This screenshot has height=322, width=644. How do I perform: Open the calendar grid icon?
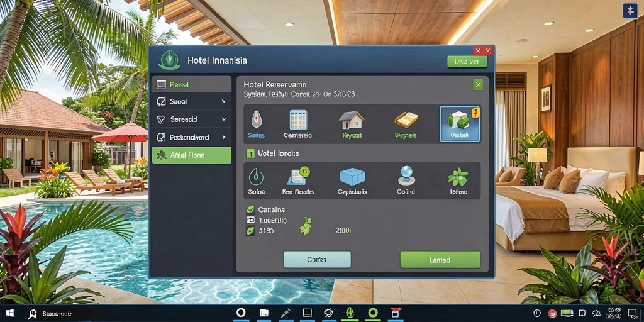[298, 120]
